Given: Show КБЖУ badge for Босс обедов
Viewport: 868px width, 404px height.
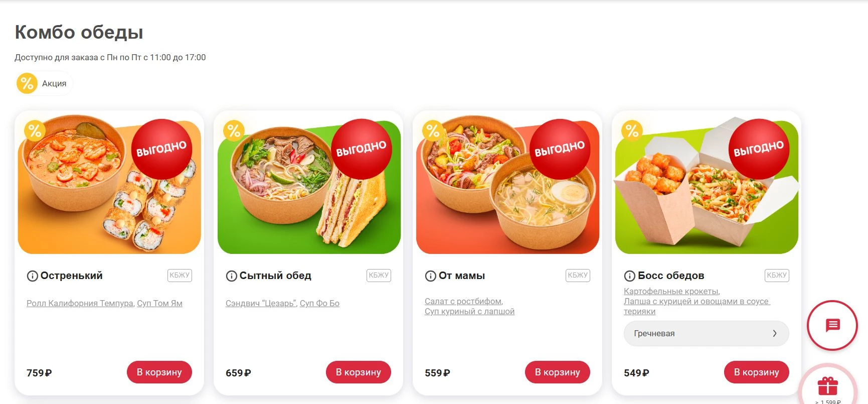Looking at the screenshot, I should point(777,275).
